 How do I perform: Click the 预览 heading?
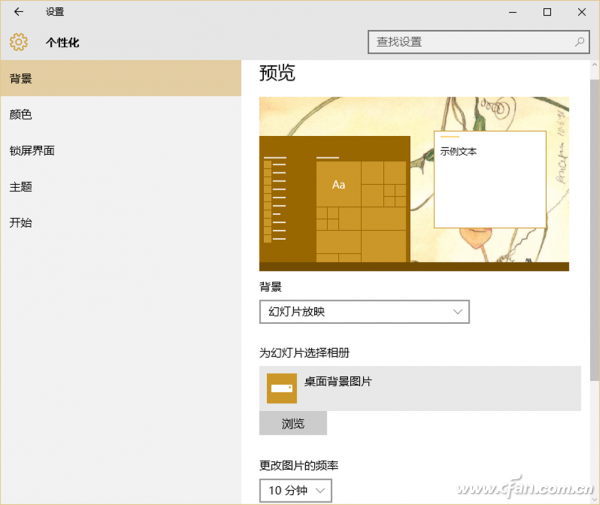tap(277, 73)
